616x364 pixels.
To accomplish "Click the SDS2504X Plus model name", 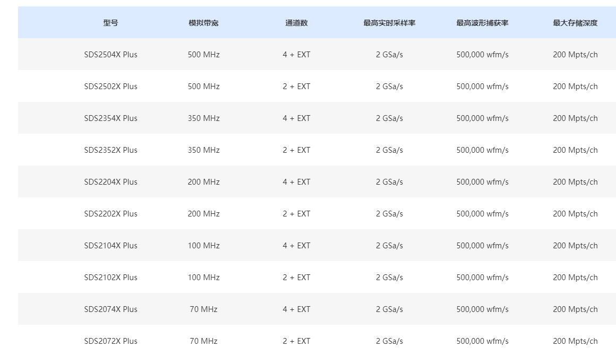I will pos(110,55).
